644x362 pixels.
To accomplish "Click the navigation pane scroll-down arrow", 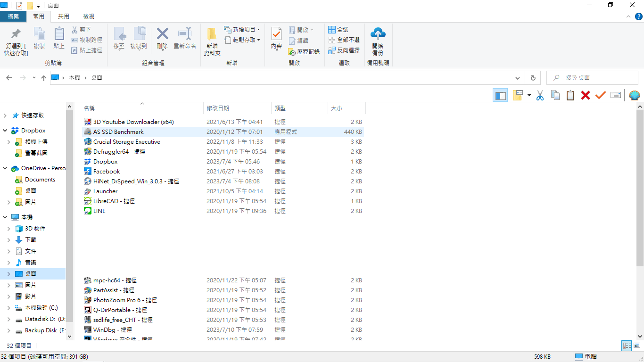I will coord(70,337).
